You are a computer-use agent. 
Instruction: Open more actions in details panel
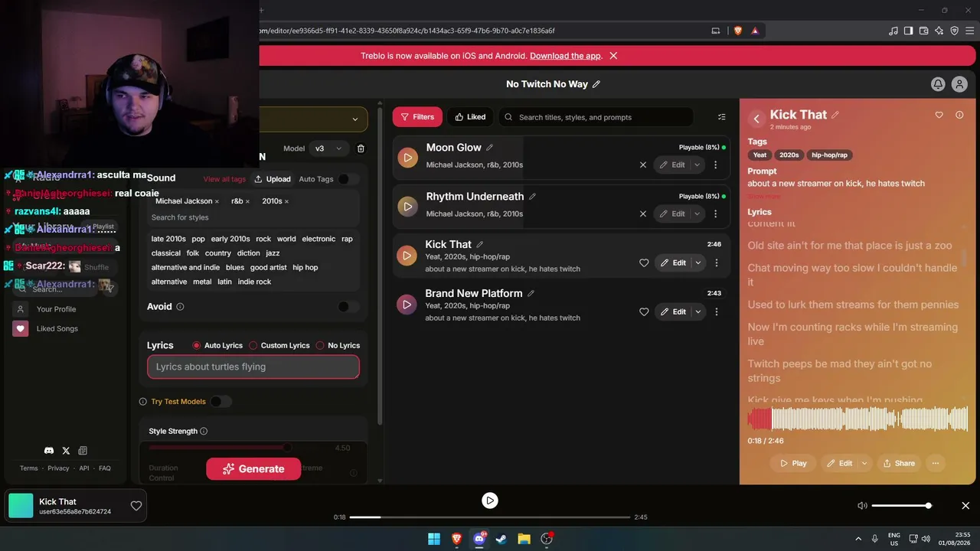pos(936,463)
